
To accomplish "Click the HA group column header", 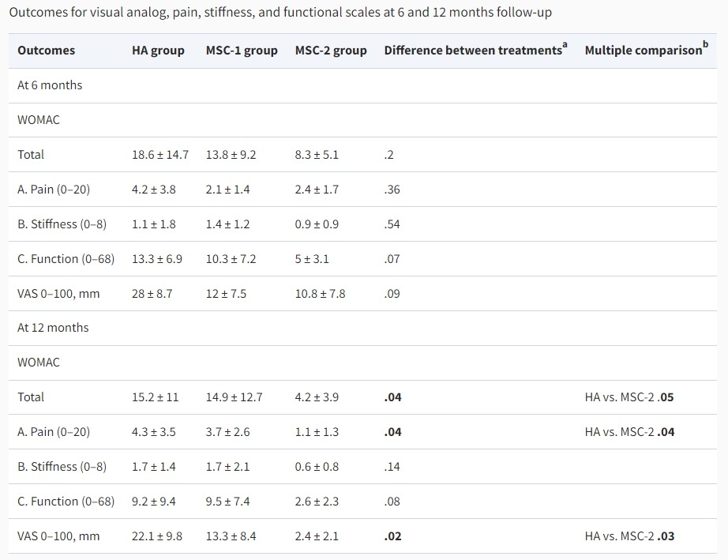I will [x=158, y=51].
